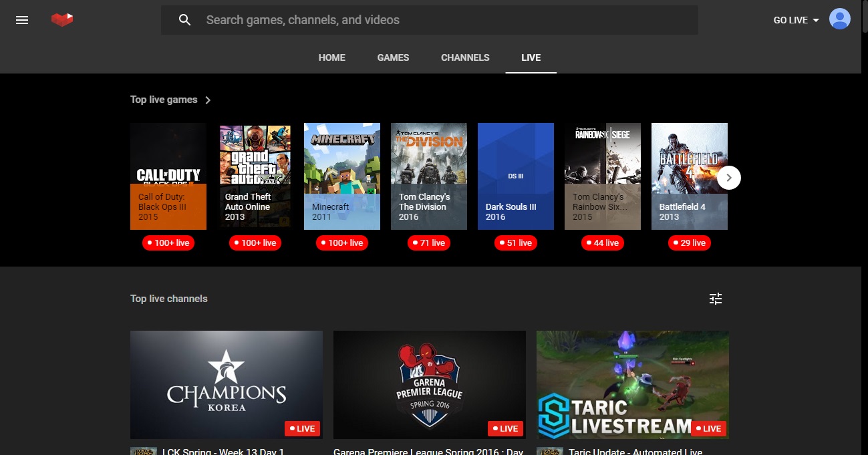Image resolution: width=868 pixels, height=455 pixels.
Task: Click 100+ live badge under Call of Duty
Action: coord(168,243)
